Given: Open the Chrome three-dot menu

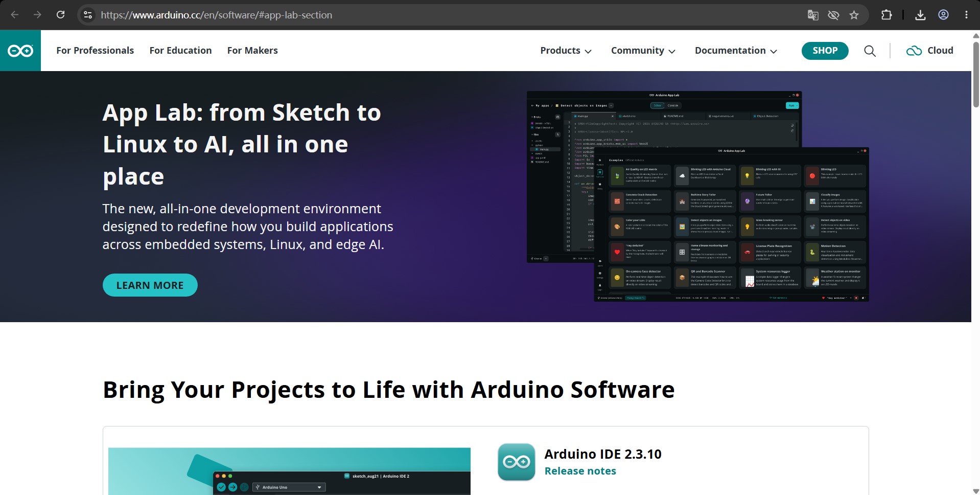Looking at the screenshot, I should pyautogui.click(x=966, y=15).
